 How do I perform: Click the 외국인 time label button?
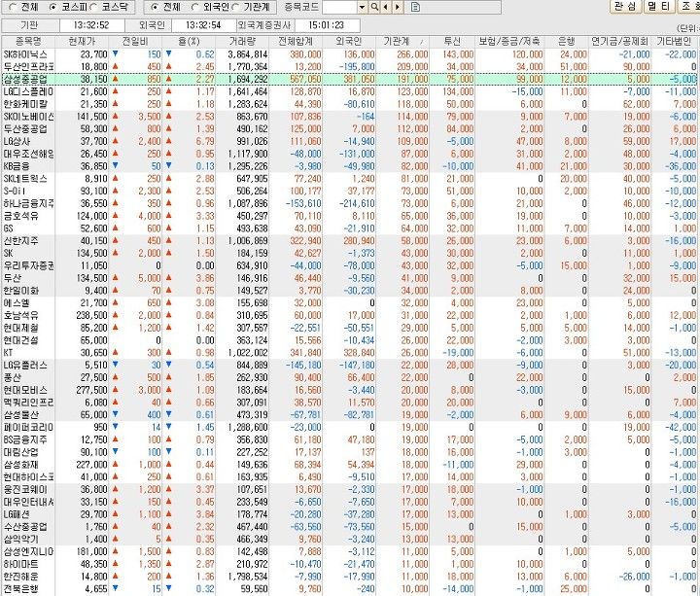coord(148,25)
